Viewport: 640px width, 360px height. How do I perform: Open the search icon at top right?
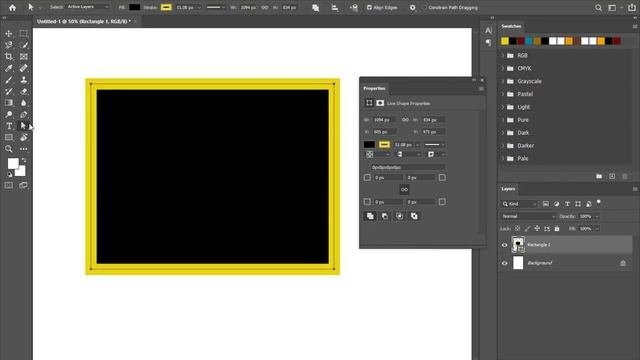[598, 7]
